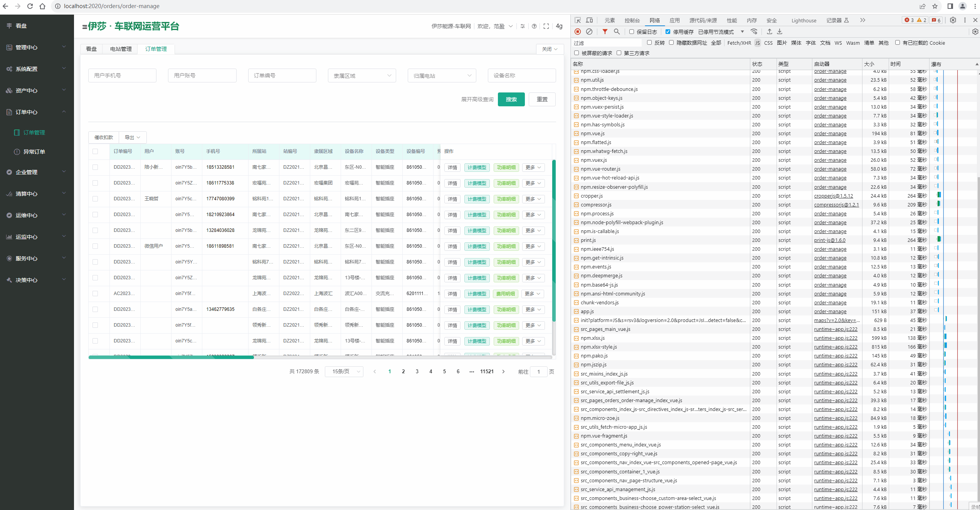Image resolution: width=980 pixels, height=510 pixels.
Task: Toggle the network filter funnel icon
Action: 605,32
